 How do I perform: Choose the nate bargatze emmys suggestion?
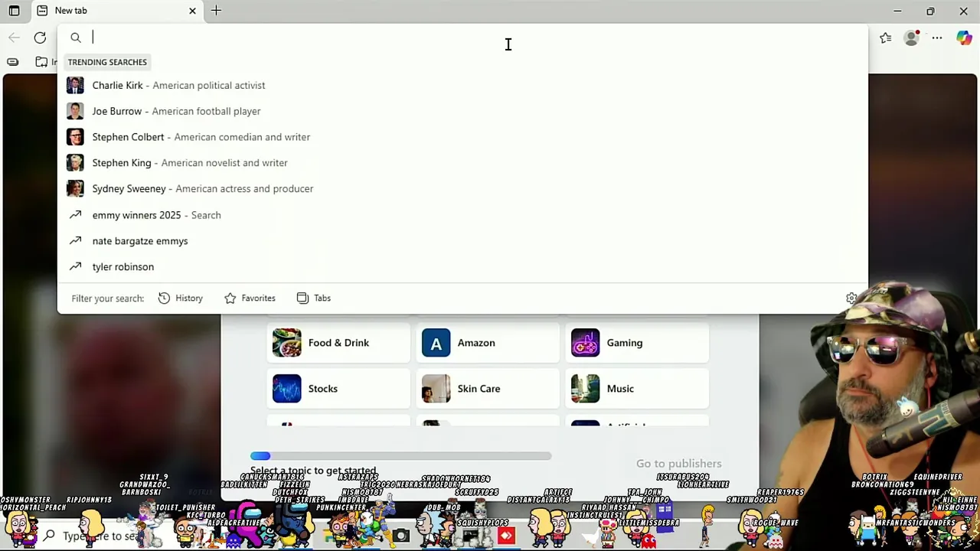pyautogui.click(x=462, y=241)
